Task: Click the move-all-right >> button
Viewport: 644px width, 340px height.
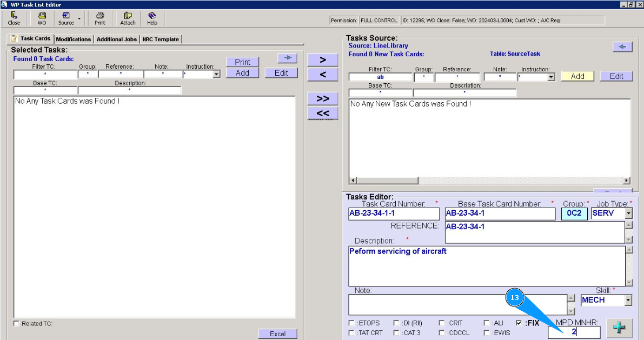Action: (x=323, y=98)
